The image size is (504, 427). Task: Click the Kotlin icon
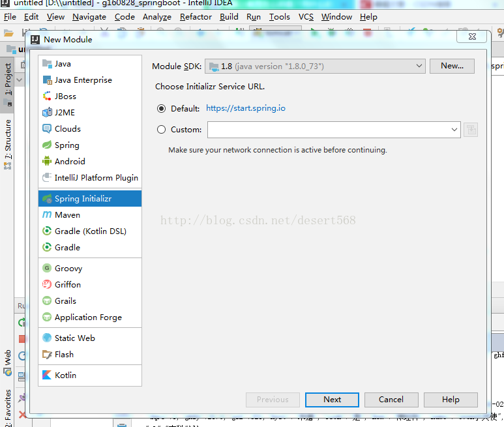[47, 375]
